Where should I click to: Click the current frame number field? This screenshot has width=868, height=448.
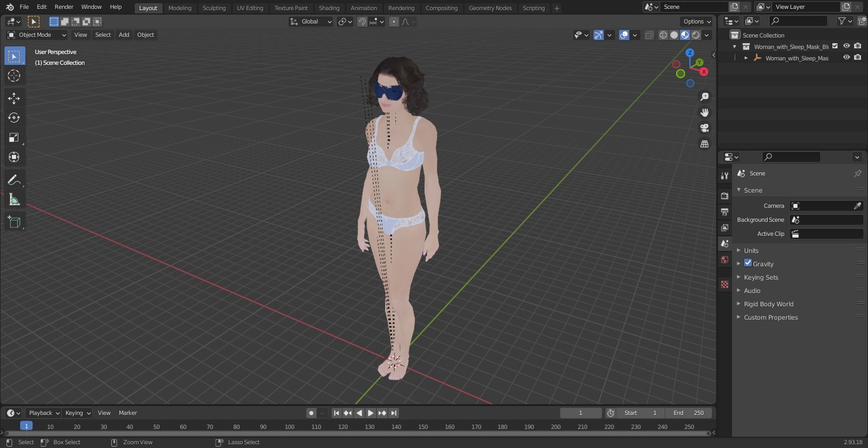580,413
